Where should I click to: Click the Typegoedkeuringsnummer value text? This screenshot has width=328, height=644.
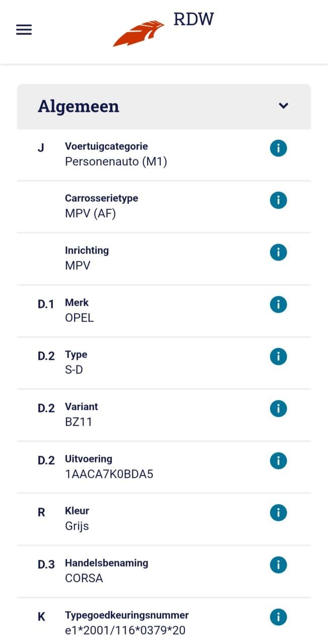(x=125, y=630)
